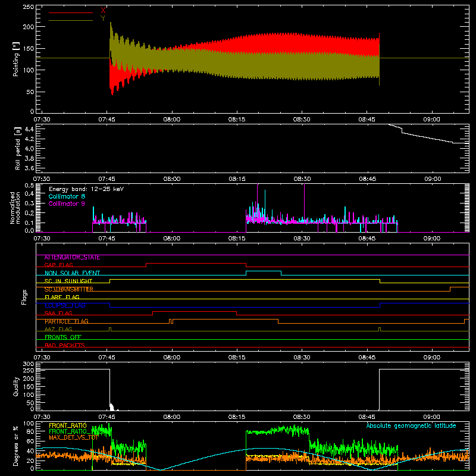Click the 'Quality' vertical axis title

(16, 386)
